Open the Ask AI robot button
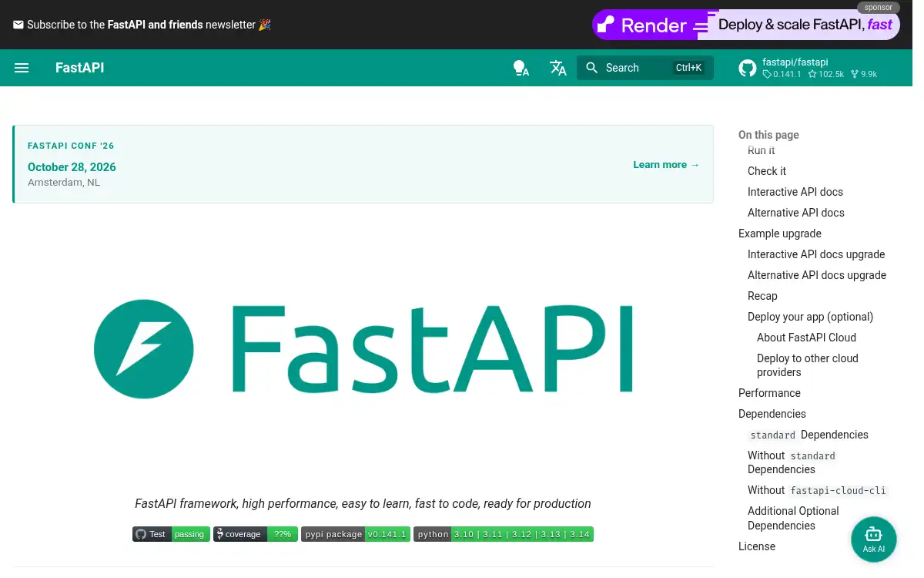The width and height of the screenshot is (924, 578). pyautogui.click(x=874, y=539)
